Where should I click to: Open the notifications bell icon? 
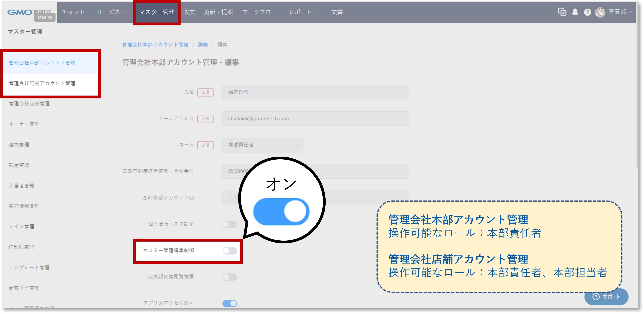(575, 12)
